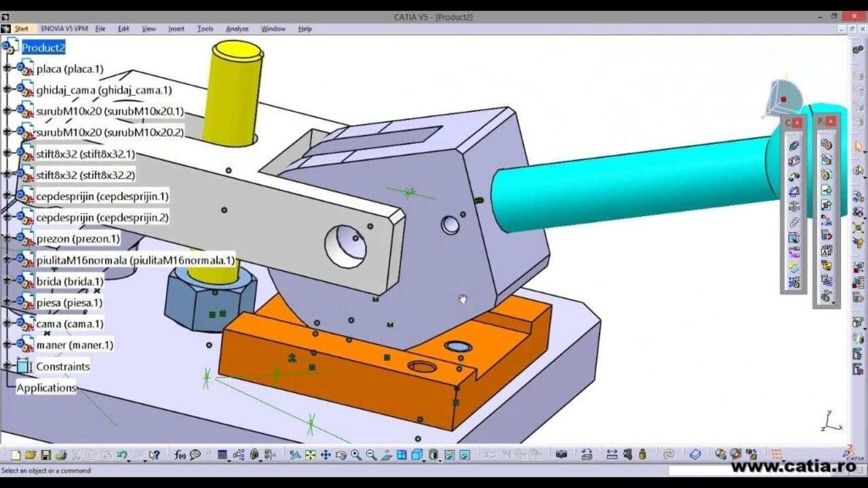Click the Measure Inertia weight icon
This screenshot has width=868, height=488.
tap(643, 455)
